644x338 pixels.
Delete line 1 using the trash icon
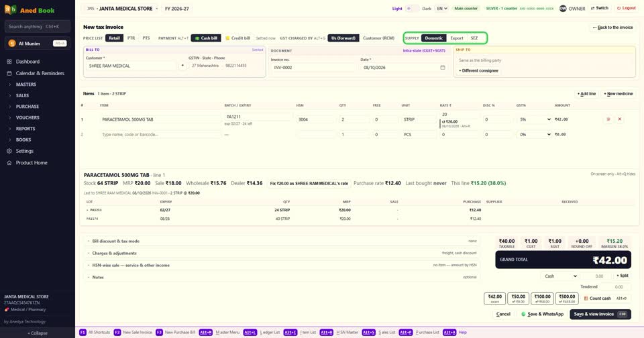click(x=608, y=119)
